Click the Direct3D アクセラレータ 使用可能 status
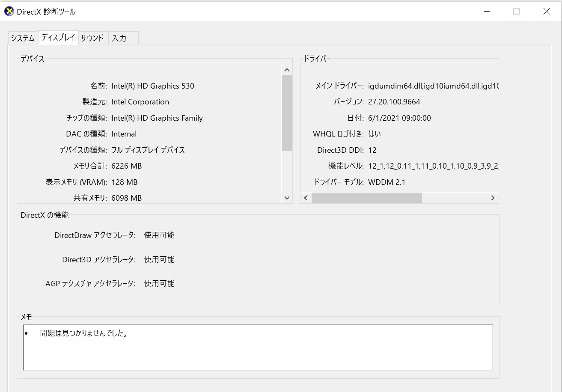The height and width of the screenshot is (392, 562). tap(159, 259)
